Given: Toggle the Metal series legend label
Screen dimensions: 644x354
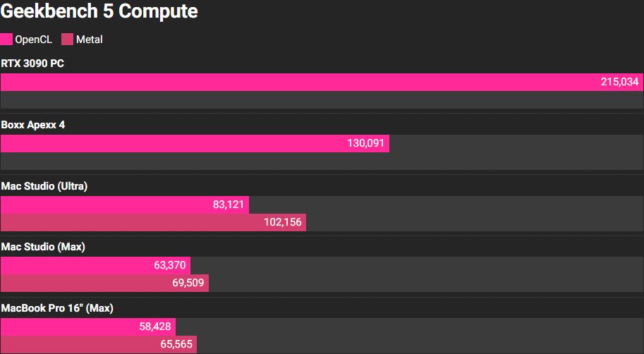Looking at the screenshot, I should coord(89,39).
